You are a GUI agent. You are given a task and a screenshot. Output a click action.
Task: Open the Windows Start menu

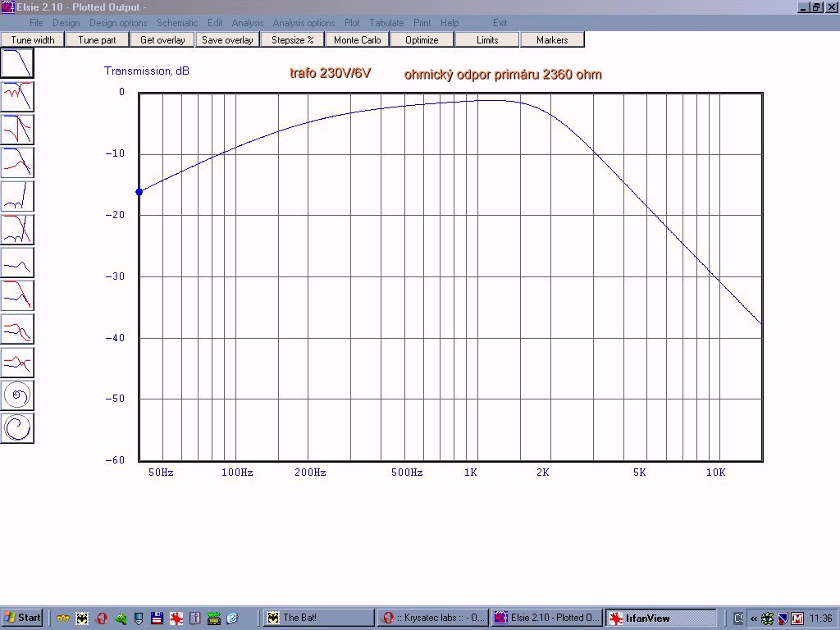22,618
